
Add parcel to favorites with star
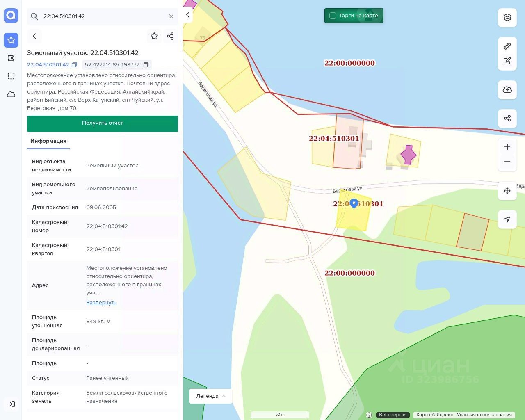click(x=154, y=36)
